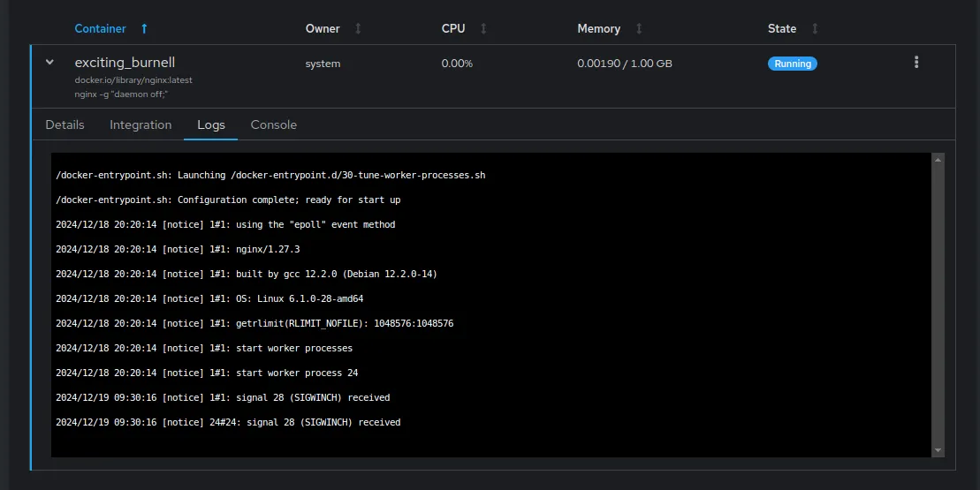Click the ascending sort arrow beside Container
Image resolution: width=980 pixels, height=490 pixels.
point(144,29)
